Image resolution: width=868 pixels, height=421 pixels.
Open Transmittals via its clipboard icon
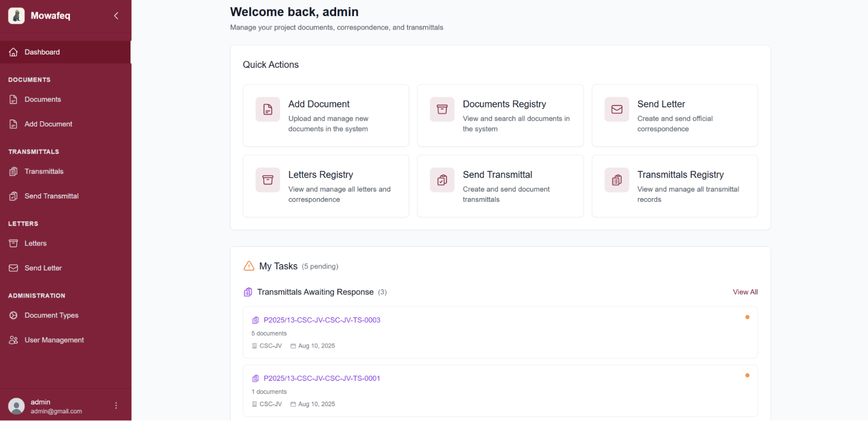13,171
